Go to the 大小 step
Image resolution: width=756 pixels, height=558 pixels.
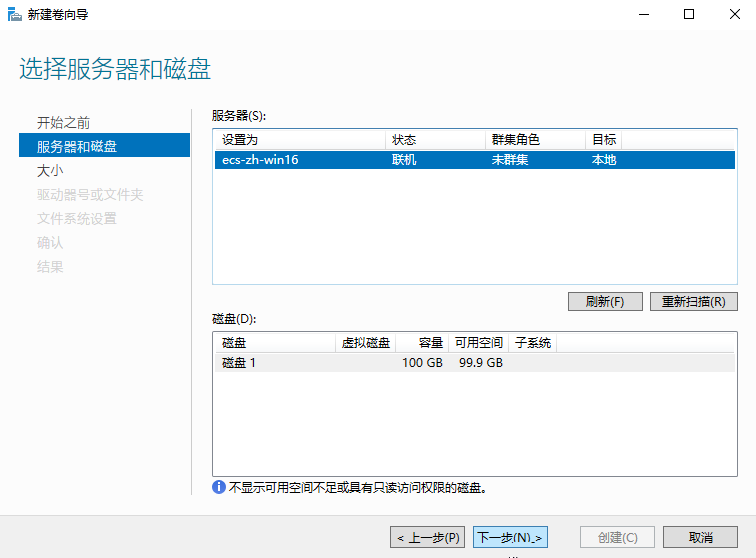50,171
